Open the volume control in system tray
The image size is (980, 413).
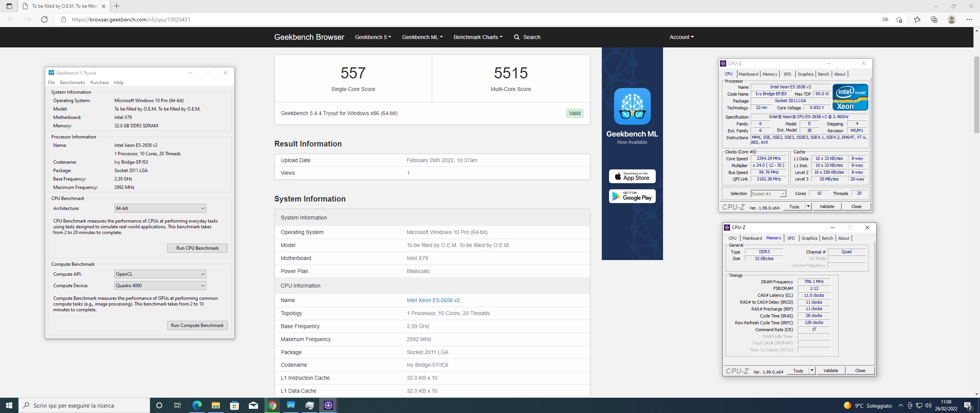click(928, 405)
